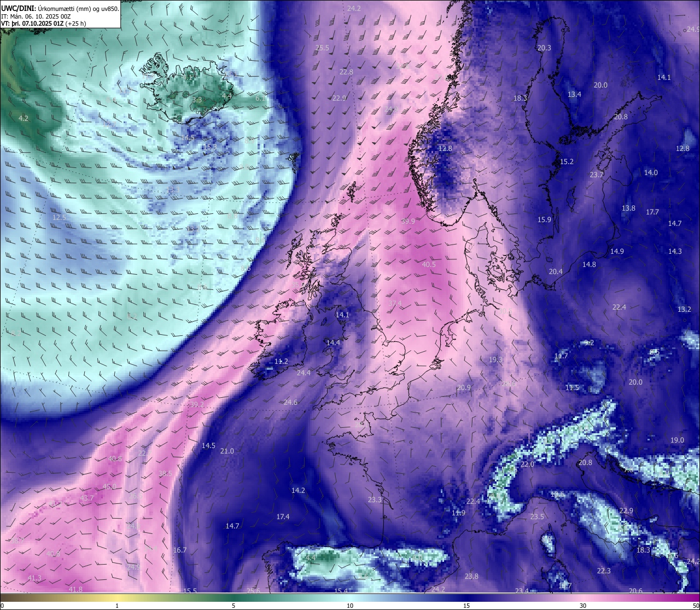The image size is (700, 610).
Task: Click the 12.5 value west of Iceland
Action: (x=59, y=217)
